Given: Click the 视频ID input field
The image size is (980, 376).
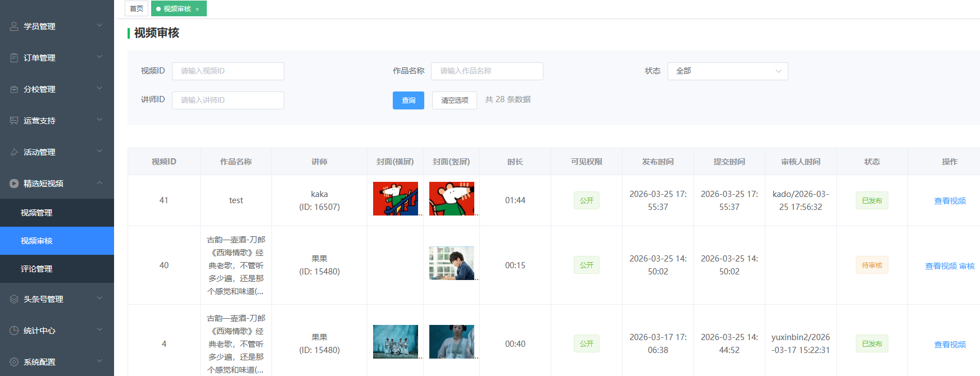Looking at the screenshot, I should pos(228,71).
